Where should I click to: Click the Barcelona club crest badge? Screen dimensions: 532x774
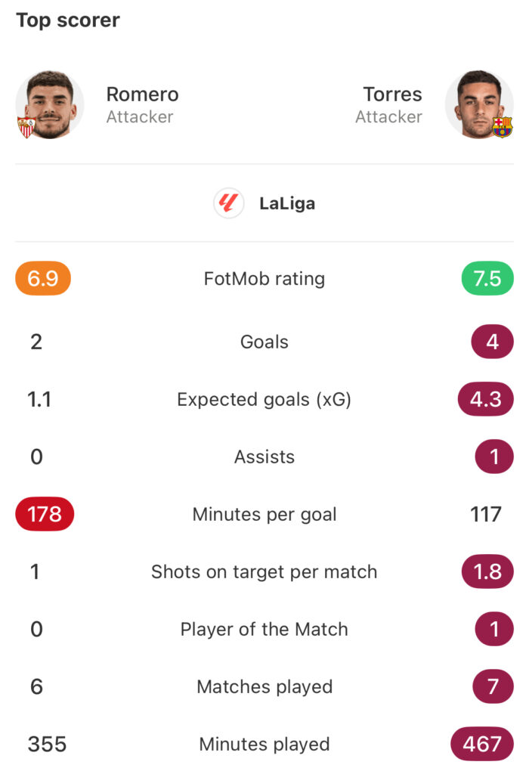(502, 127)
